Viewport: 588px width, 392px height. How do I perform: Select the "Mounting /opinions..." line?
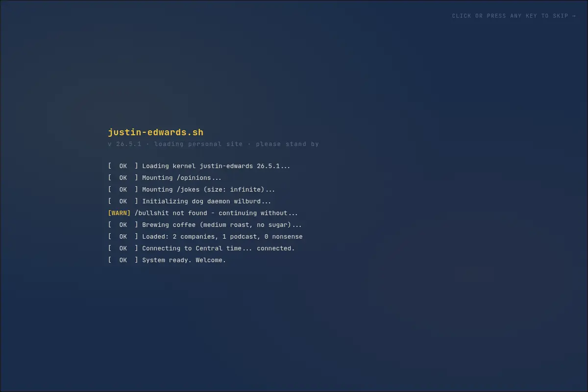[165, 178]
